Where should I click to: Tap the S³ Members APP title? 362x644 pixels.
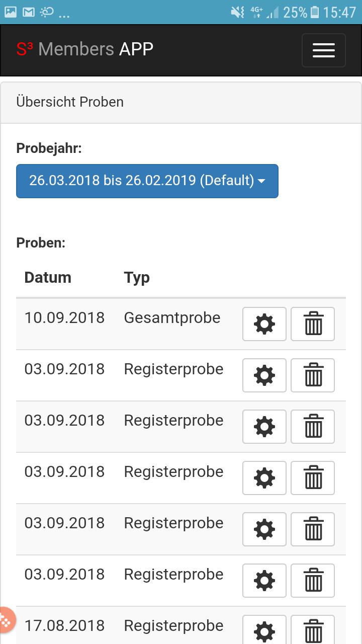pos(85,49)
